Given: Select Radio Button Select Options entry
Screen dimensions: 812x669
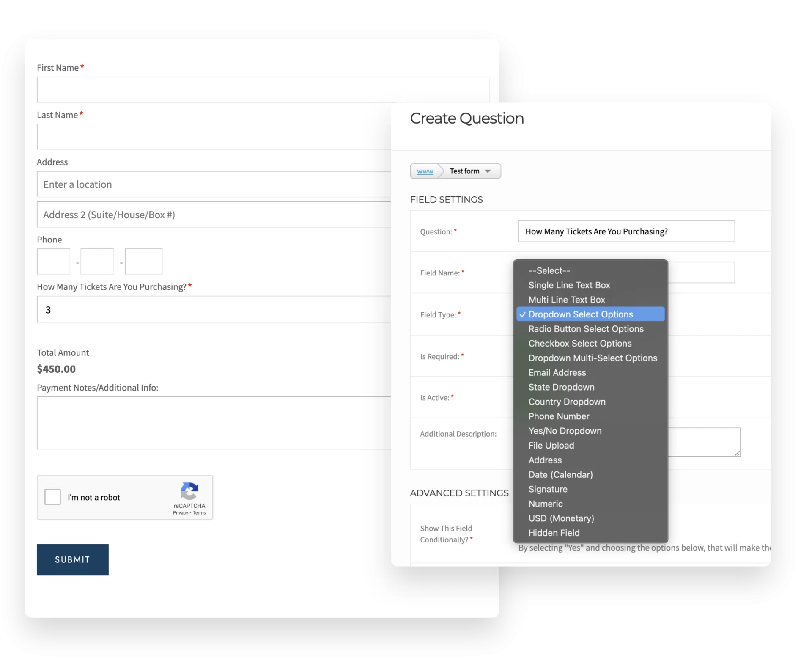Looking at the screenshot, I should tap(586, 329).
